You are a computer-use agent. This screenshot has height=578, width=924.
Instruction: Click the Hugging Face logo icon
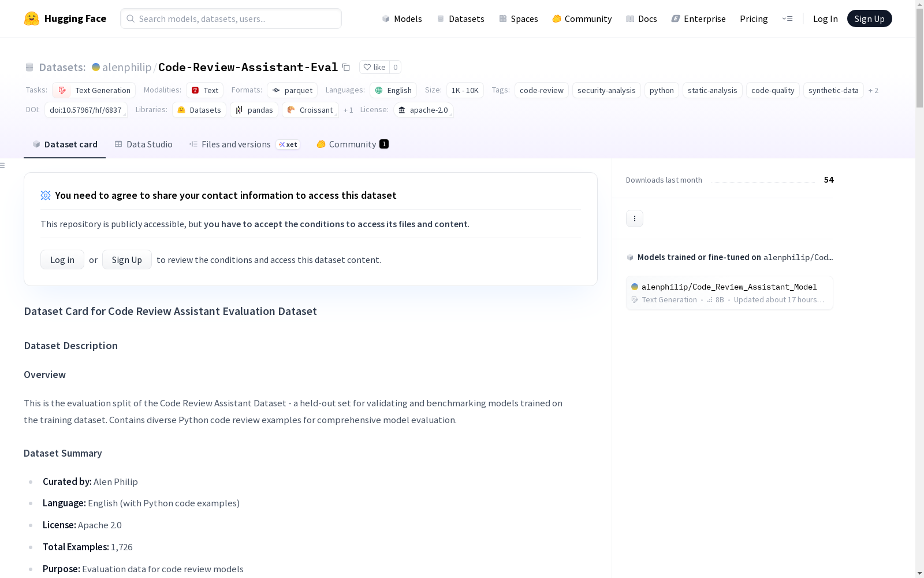(x=32, y=18)
